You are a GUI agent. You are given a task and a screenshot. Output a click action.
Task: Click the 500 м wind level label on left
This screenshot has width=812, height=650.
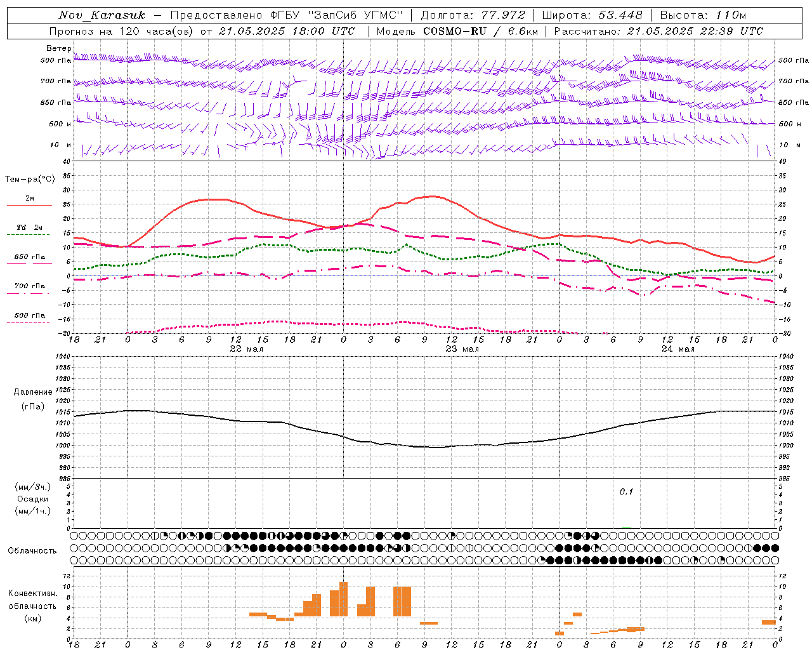pyautogui.click(x=60, y=124)
